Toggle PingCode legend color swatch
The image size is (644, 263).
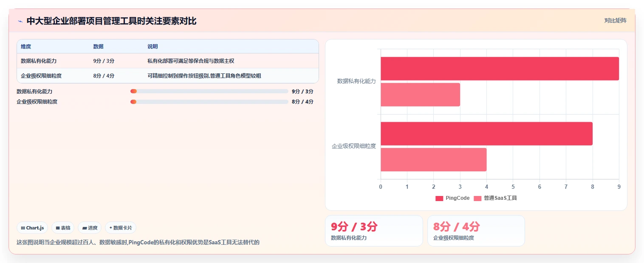click(x=439, y=198)
